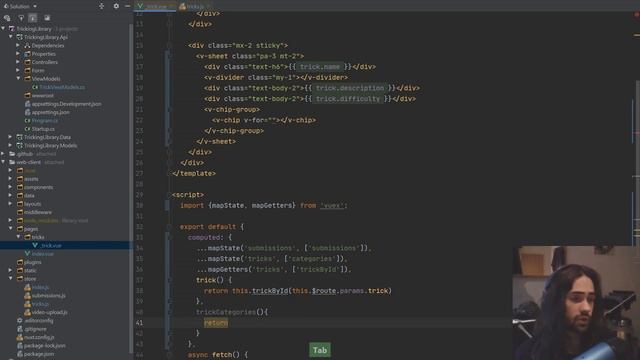Select the layouts folder

(x=32, y=204)
